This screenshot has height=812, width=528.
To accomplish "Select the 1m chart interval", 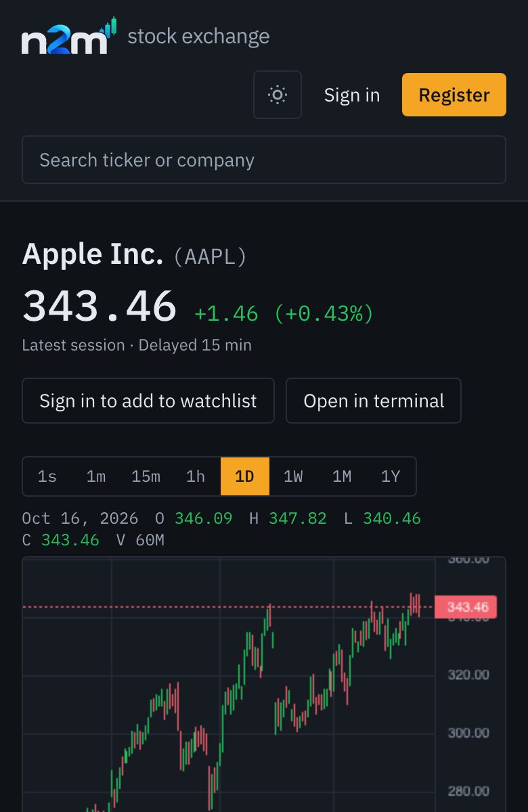I will 96,476.
